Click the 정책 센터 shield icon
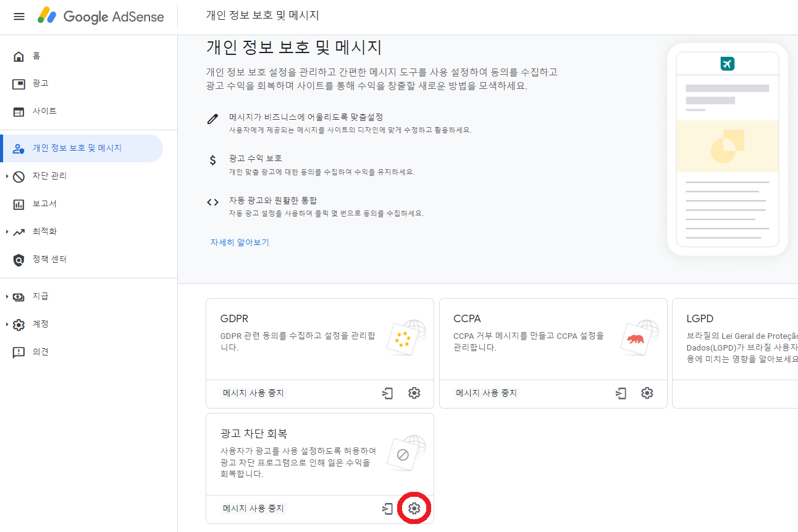798x532 pixels. [19, 260]
